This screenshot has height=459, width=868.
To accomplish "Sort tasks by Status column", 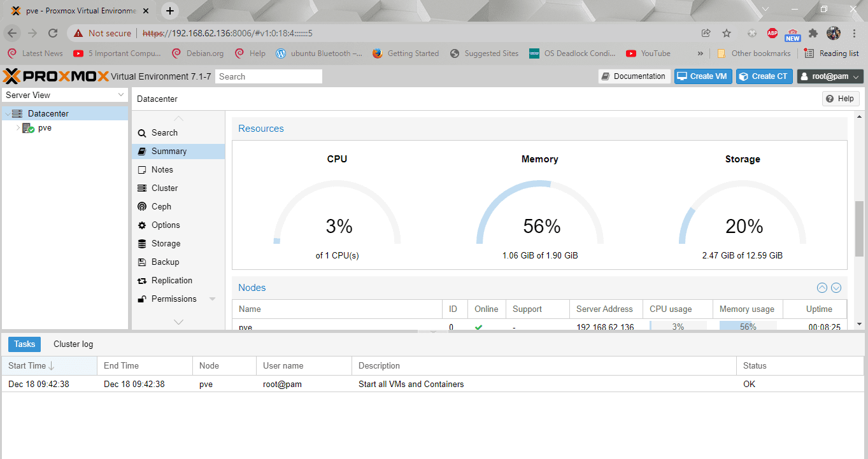I will pyautogui.click(x=800, y=365).
